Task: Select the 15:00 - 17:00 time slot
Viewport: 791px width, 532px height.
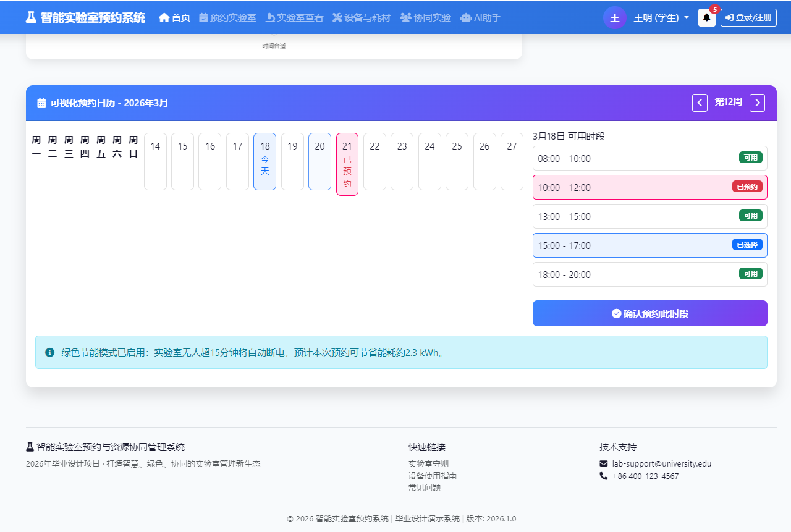Action: click(x=649, y=245)
